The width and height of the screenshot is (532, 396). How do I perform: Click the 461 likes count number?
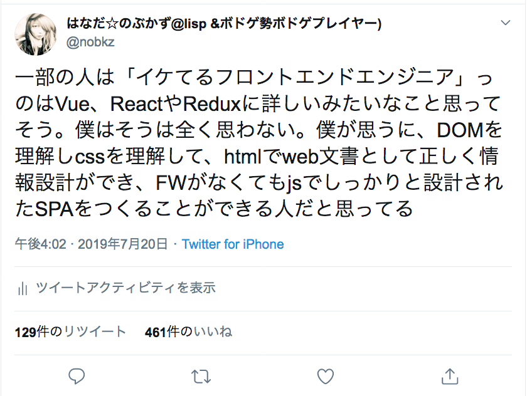156,332
